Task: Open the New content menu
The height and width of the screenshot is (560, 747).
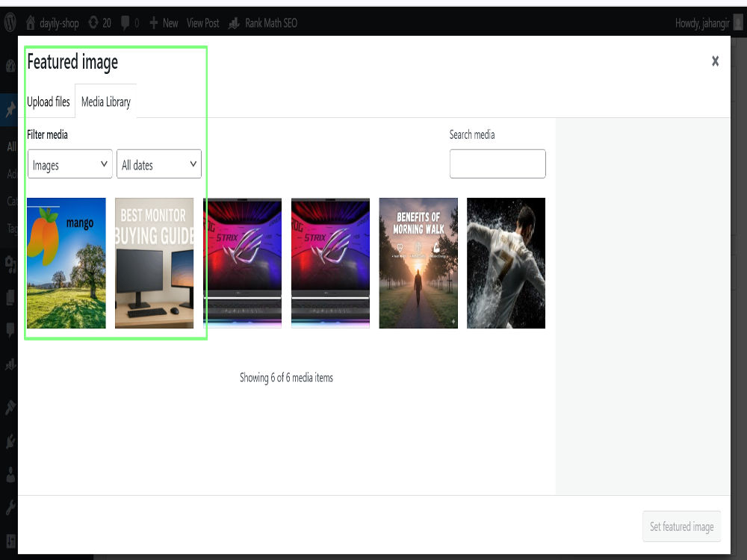Action: 164,23
